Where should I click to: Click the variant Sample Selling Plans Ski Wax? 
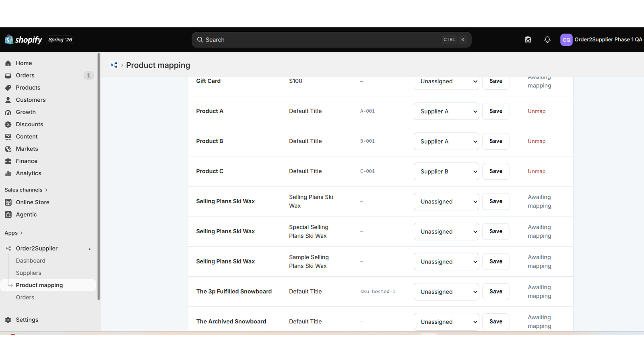pos(309,261)
